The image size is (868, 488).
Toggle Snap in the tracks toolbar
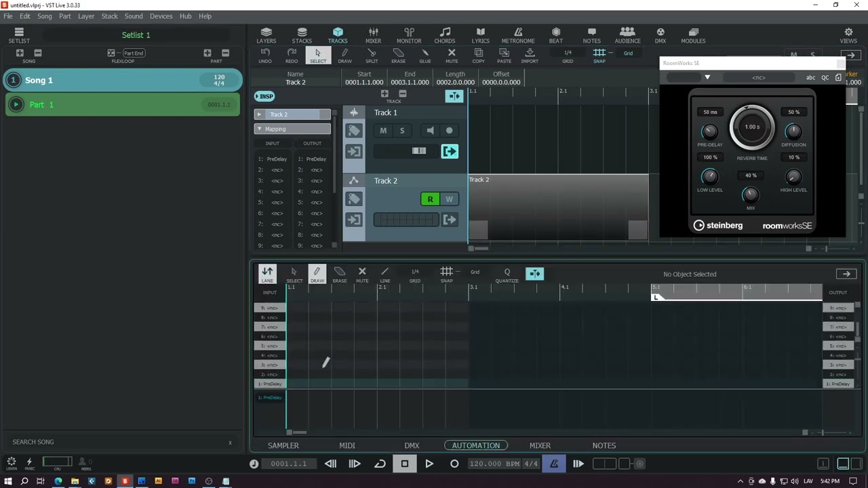pyautogui.click(x=599, y=56)
